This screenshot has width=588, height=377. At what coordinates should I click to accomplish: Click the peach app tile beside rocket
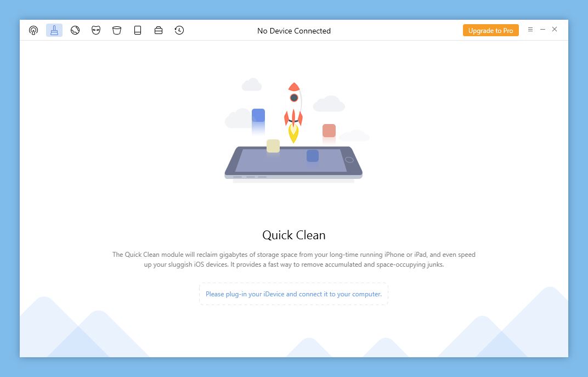(x=329, y=131)
